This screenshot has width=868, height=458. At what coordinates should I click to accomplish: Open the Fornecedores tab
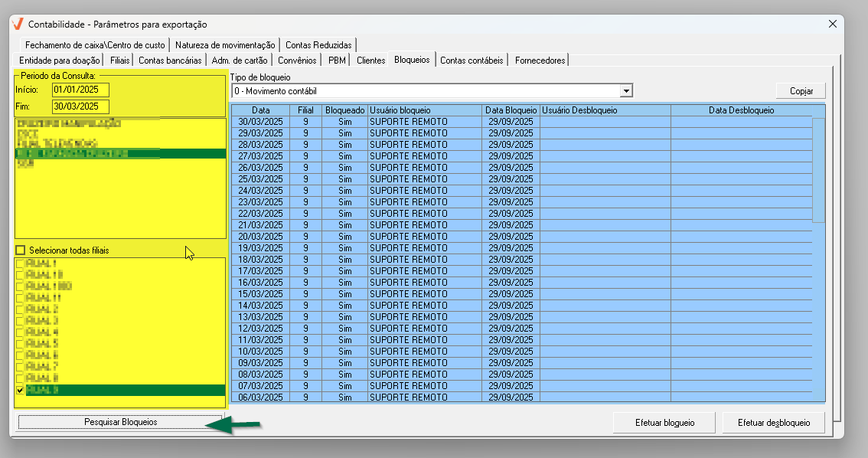point(540,60)
